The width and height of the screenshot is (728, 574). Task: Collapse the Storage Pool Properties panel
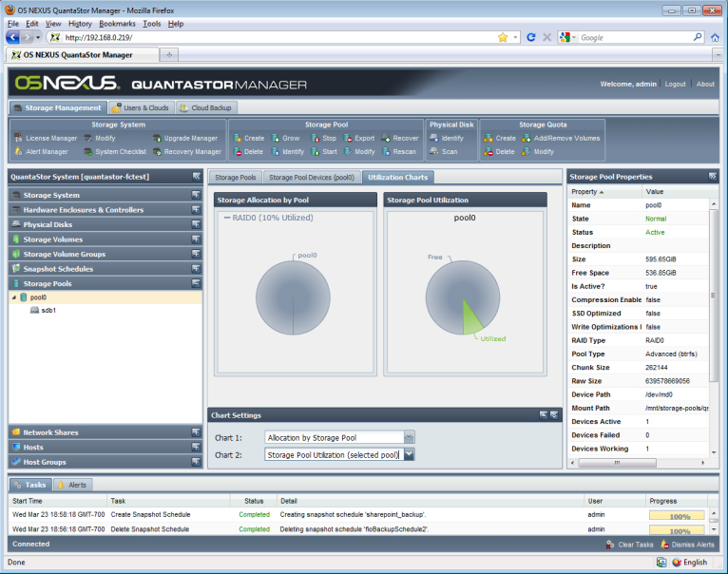coord(712,177)
